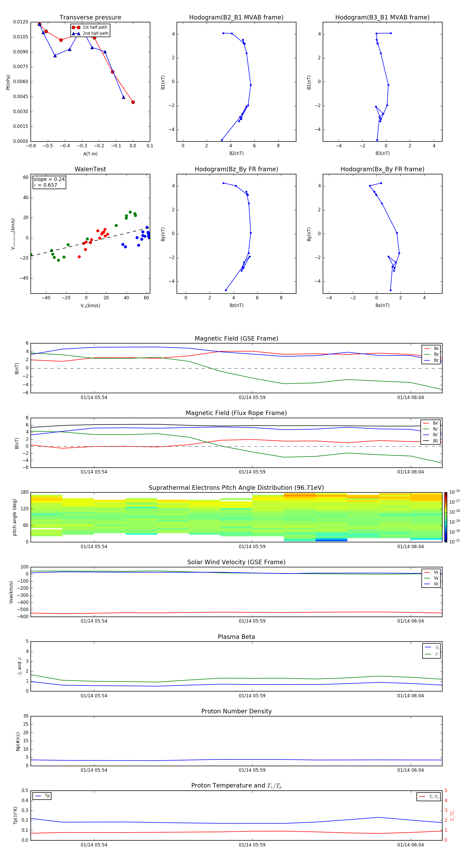Viewport: 473px width, 868px height.
Task: Click the red data point at A = 0.0
Action: point(133,102)
